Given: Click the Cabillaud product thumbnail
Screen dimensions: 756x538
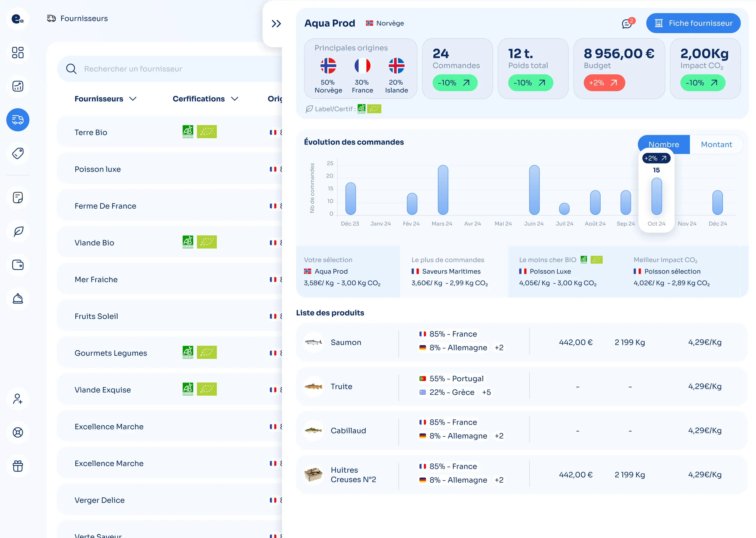Looking at the screenshot, I should point(313,431).
